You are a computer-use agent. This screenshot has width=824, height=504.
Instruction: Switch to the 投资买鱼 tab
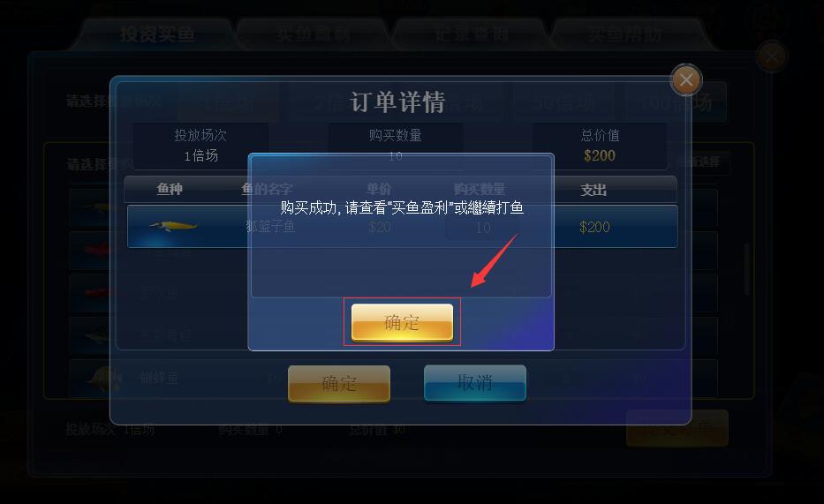156,34
